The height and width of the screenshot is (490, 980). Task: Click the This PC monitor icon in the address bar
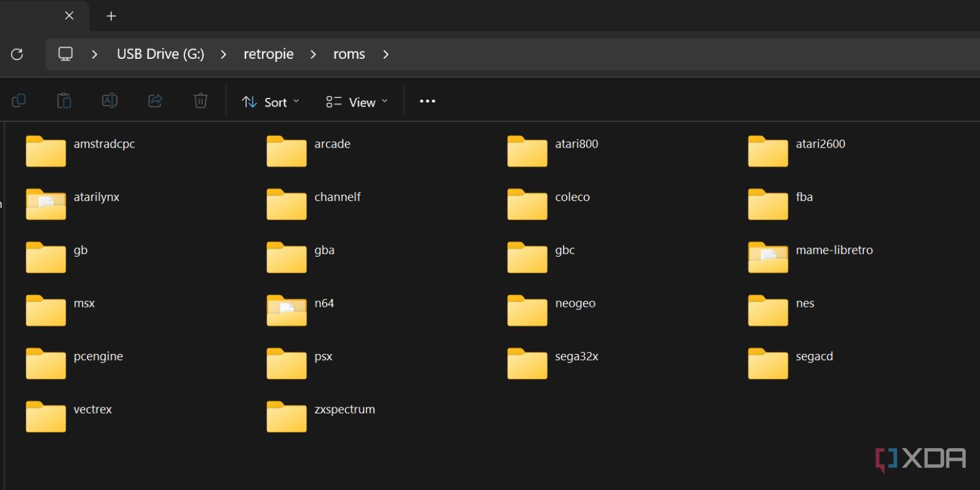point(66,54)
